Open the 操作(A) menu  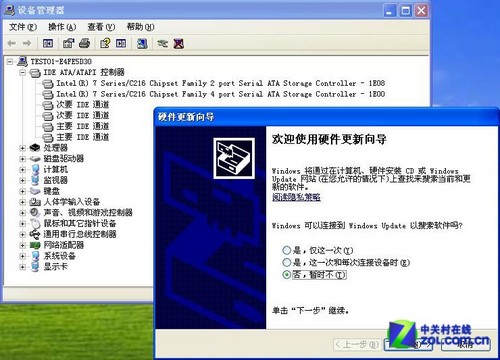click(62, 27)
